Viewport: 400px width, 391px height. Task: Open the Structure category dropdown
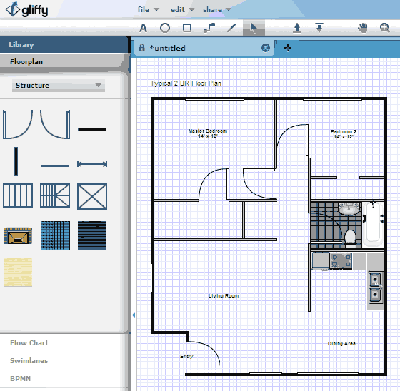tap(58, 85)
